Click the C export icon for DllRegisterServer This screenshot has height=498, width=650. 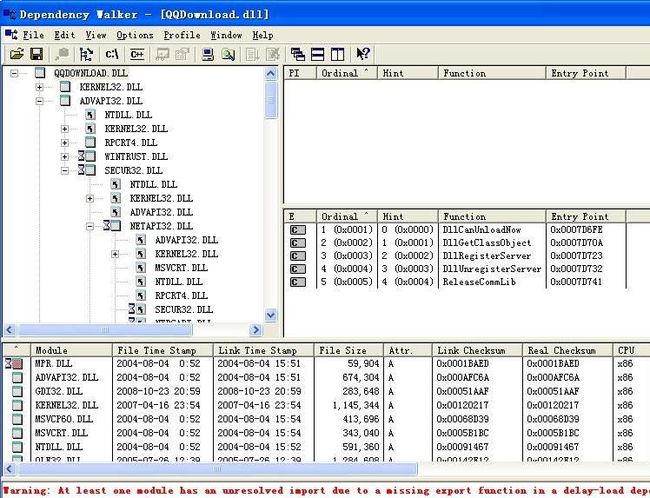(x=298, y=256)
